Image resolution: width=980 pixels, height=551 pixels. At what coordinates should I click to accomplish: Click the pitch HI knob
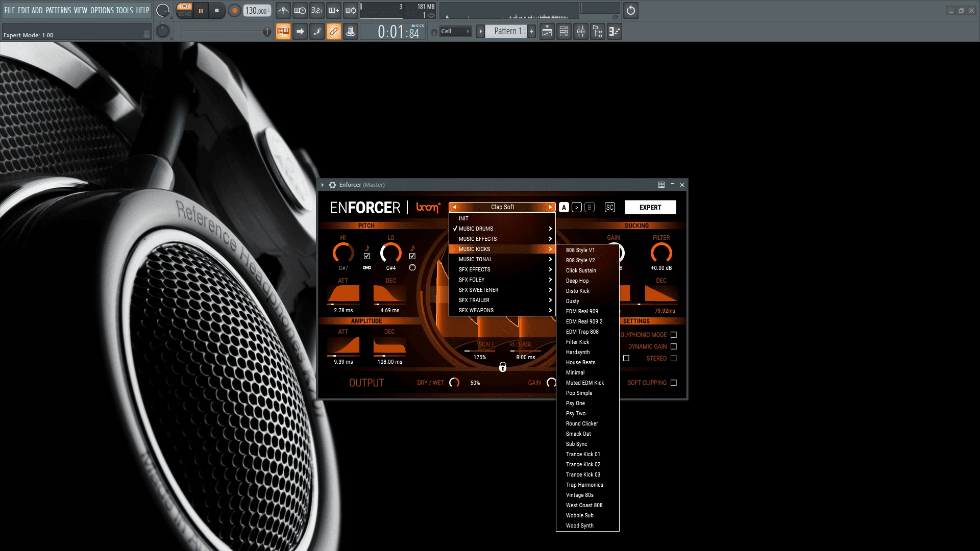343,253
